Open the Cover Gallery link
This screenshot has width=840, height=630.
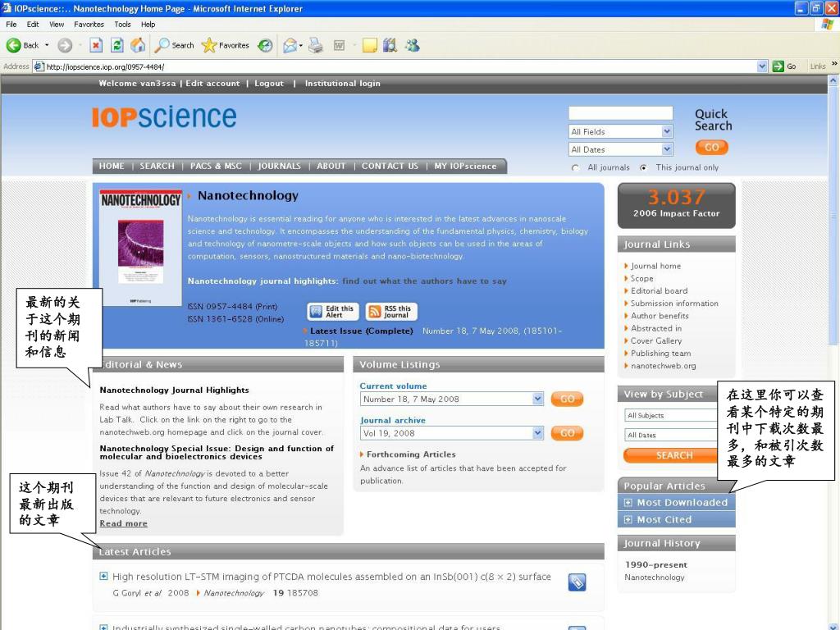tap(655, 340)
